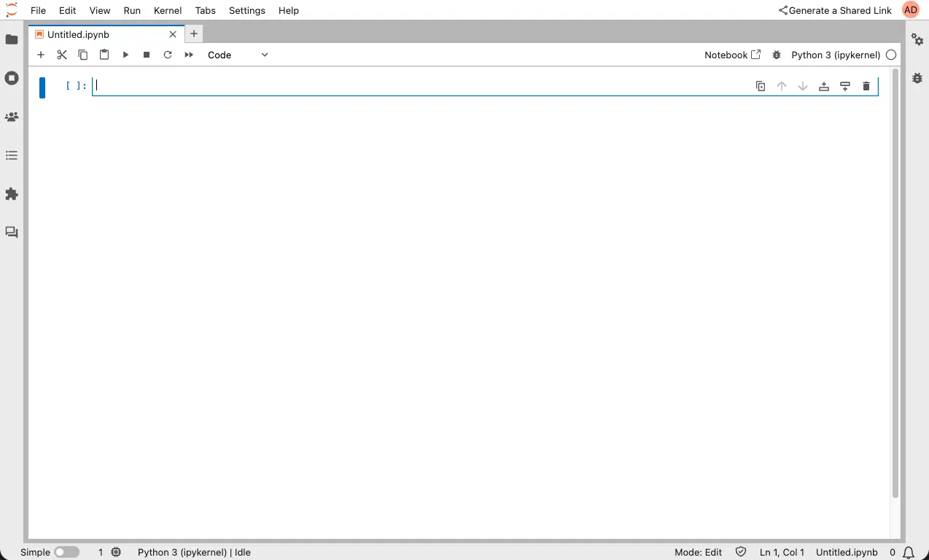The width and height of the screenshot is (929, 560).
Task: Open the Notebook external link
Action: pyautogui.click(x=732, y=55)
